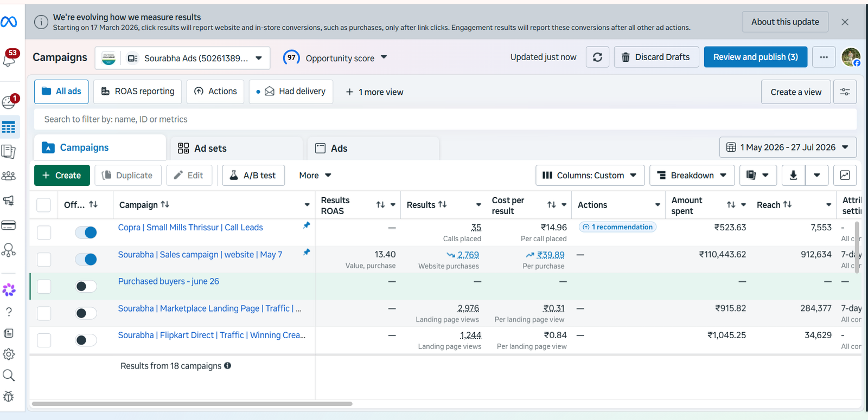Screen dimensions: 868x420
Task: Export table data with the download icon
Action: click(x=793, y=175)
